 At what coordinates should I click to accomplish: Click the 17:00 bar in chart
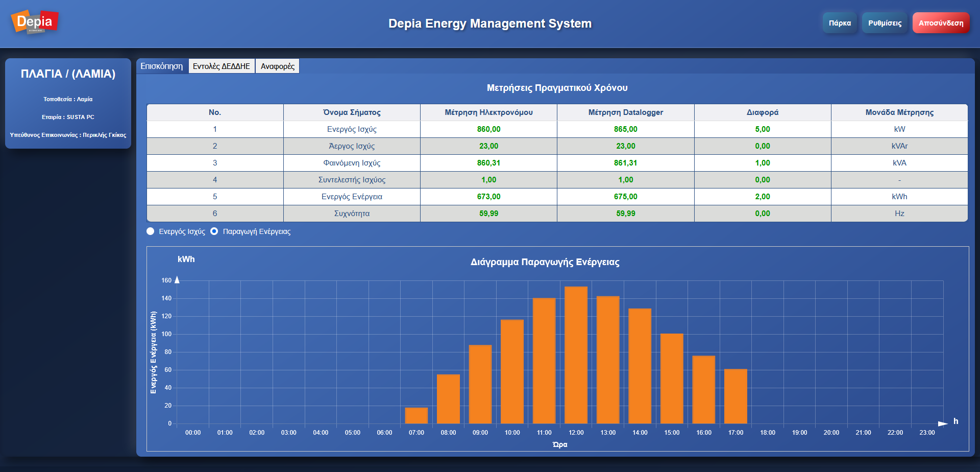tap(736, 396)
